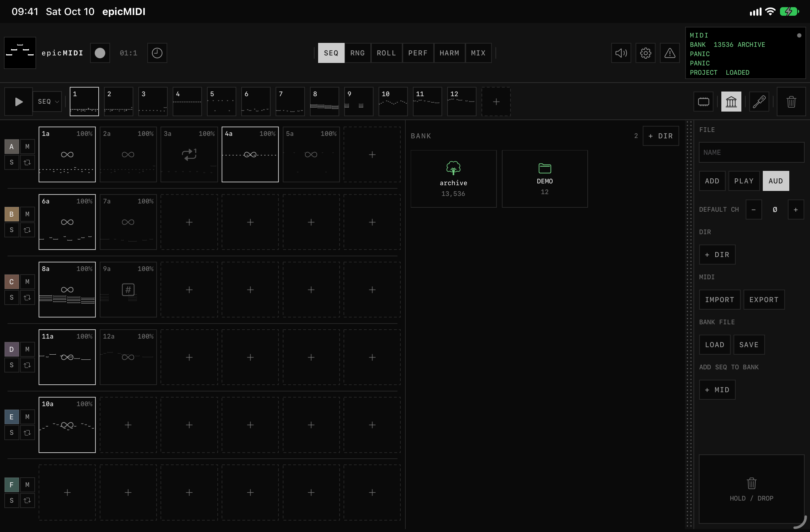The width and height of the screenshot is (810, 532).
Task: Click the wrench tool icon
Action: pos(759,102)
